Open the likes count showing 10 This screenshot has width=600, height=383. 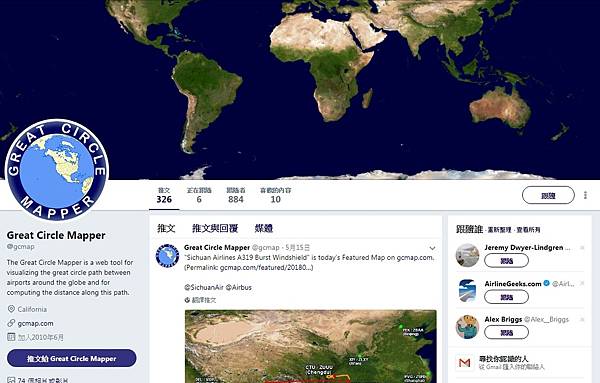tap(276, 195)
